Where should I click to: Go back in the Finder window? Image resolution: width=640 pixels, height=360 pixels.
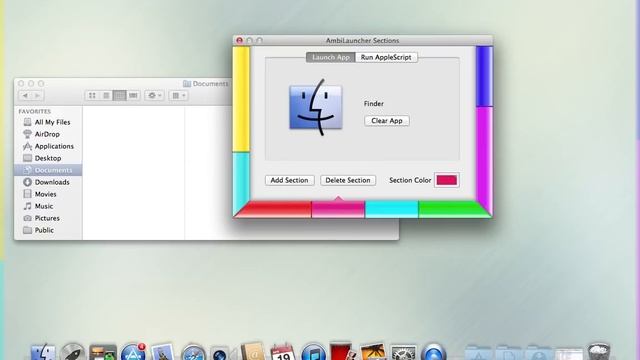point(25,96)
